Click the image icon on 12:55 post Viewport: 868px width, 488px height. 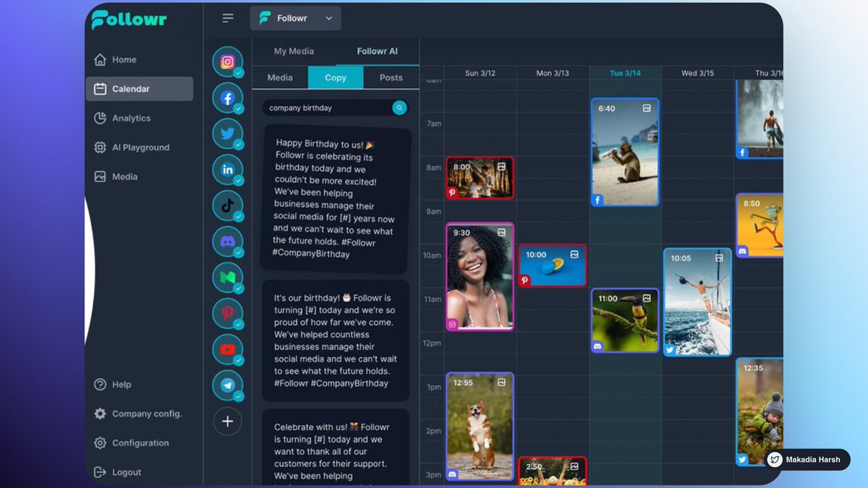(x=501, y=382)
